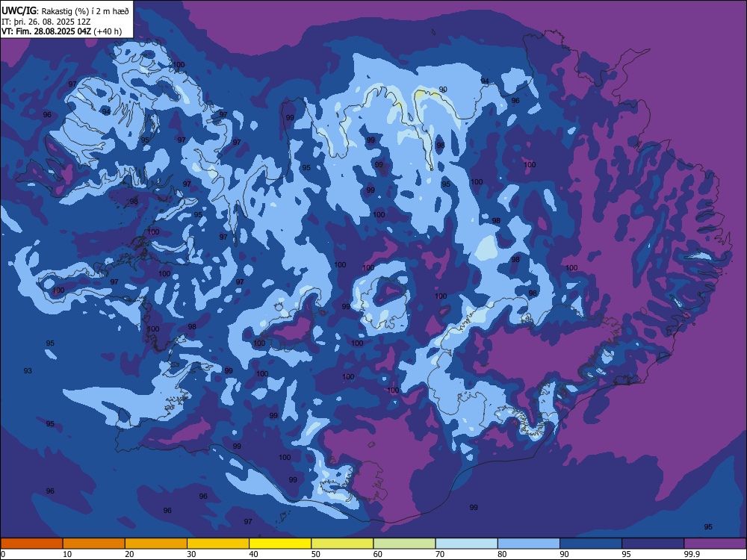Click the legend tick label "60"
The height and width of the screenshot is (560, 747).
tap(378, 554)
